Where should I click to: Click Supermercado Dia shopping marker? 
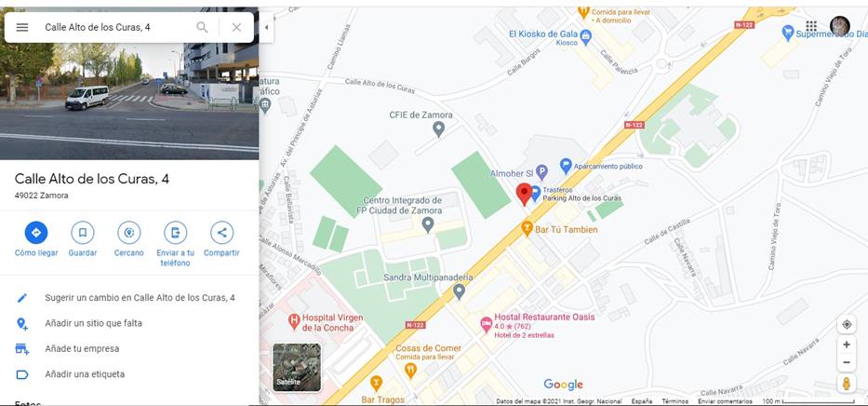788,33
